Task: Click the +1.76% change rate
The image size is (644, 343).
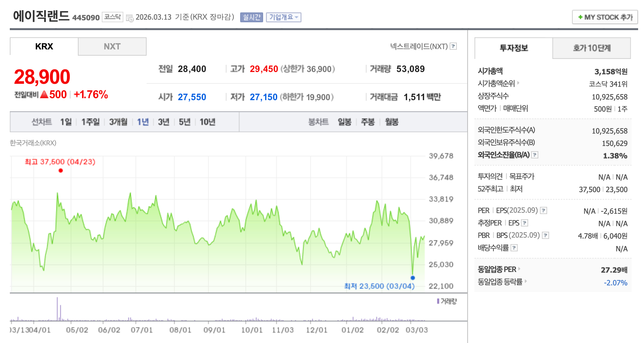Action: [x=91, y=95]
